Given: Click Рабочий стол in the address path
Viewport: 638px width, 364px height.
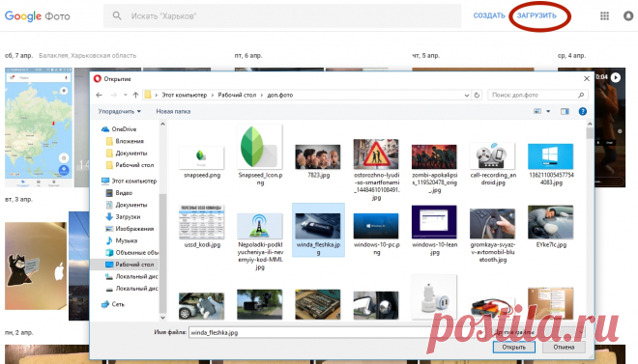Looking at the screenshot, I should tap(237, 95).
